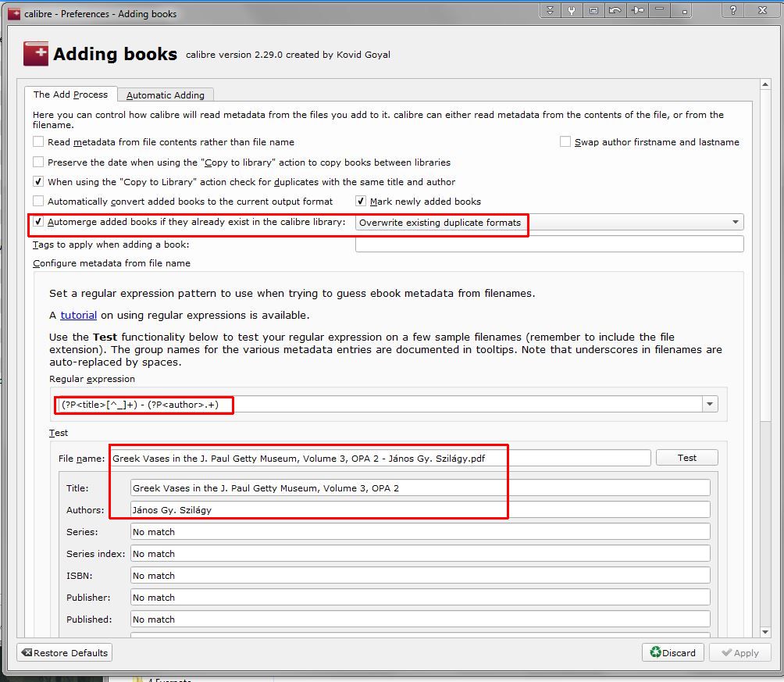784x682 pixels.
Task: Click the pin icon in title bar
Action: pyautogui.click(x=637, y=10)
